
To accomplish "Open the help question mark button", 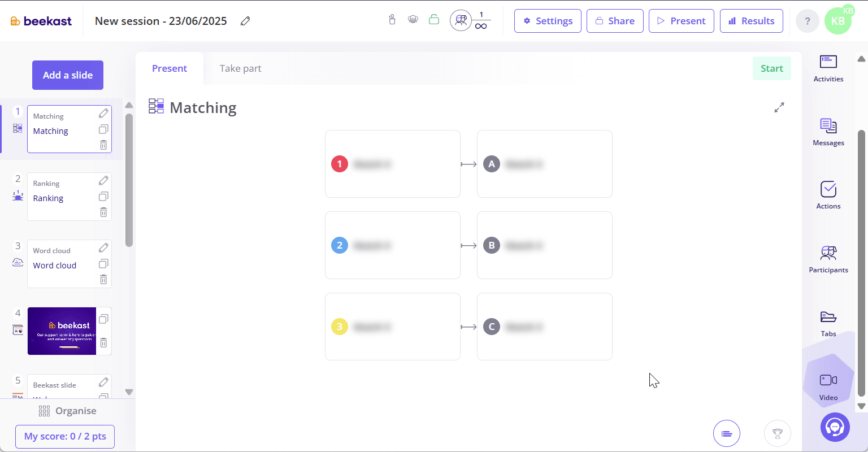I will point(808,21).
